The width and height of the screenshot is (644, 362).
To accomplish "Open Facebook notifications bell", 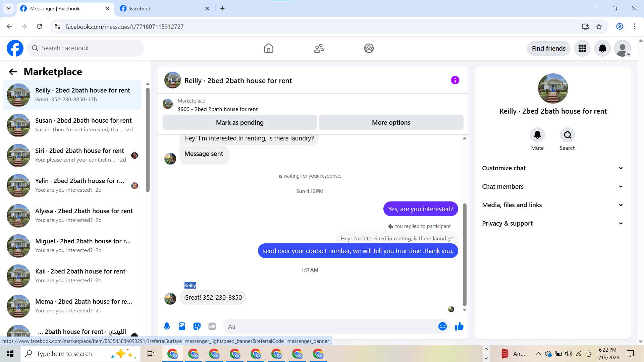I will tap(602, 48).
